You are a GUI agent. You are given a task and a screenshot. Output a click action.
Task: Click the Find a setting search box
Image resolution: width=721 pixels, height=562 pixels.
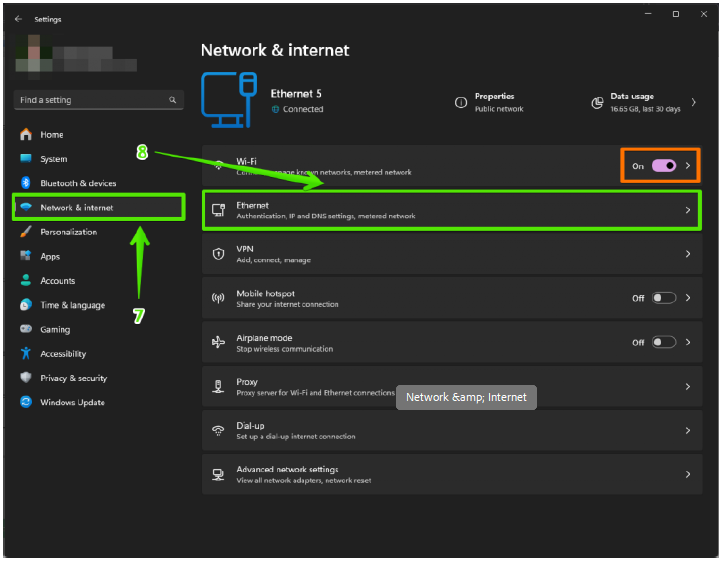90,100
